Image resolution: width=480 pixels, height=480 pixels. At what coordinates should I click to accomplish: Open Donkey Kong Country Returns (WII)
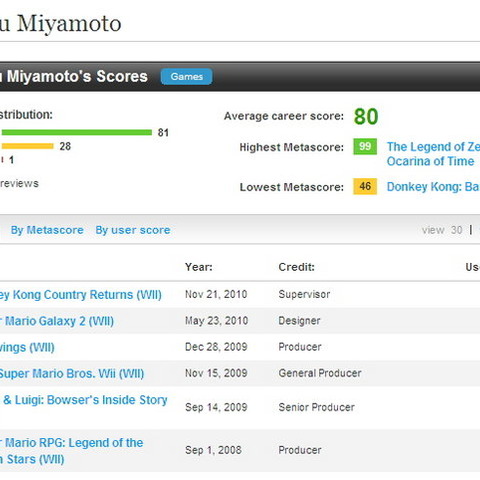(x=81, y=295)
